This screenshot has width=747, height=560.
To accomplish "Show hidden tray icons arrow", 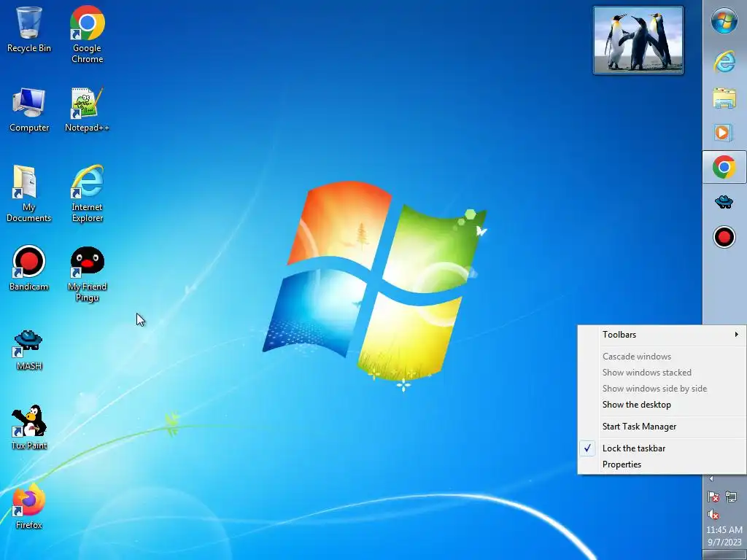I will [x=711, y=479].
